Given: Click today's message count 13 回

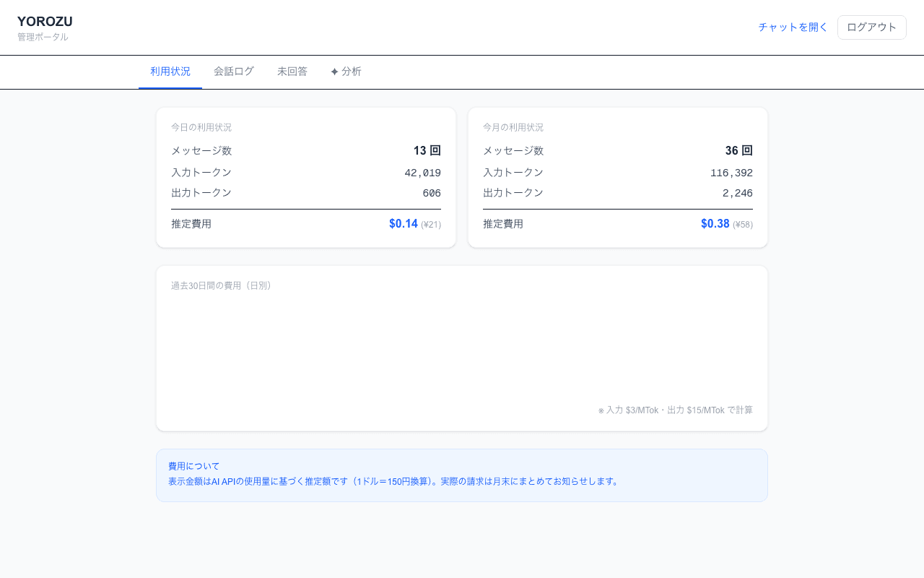Looking at the screenshot, I should point(427,151).
